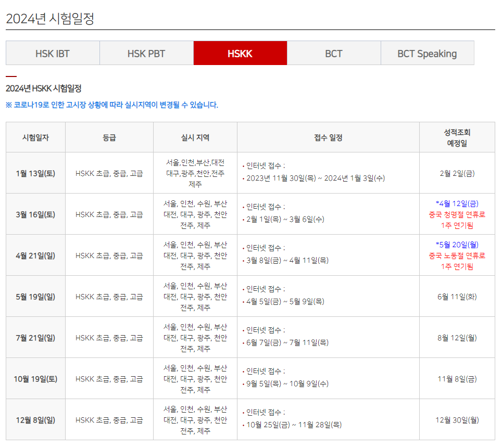Click the 실시 지역 column header
The width and height of the screenshot is (502, 448).
(195, 137)
